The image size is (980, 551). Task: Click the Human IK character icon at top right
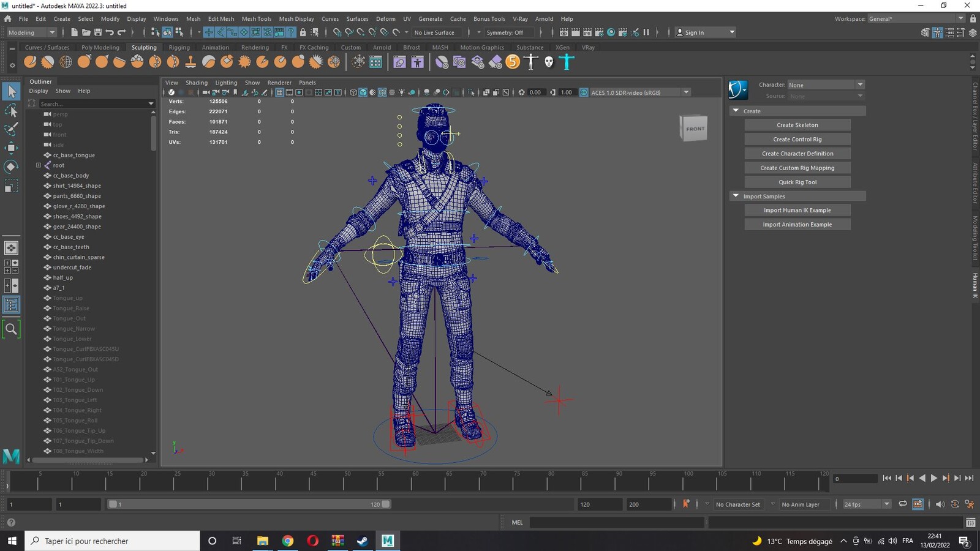click(x=937, y=32)
